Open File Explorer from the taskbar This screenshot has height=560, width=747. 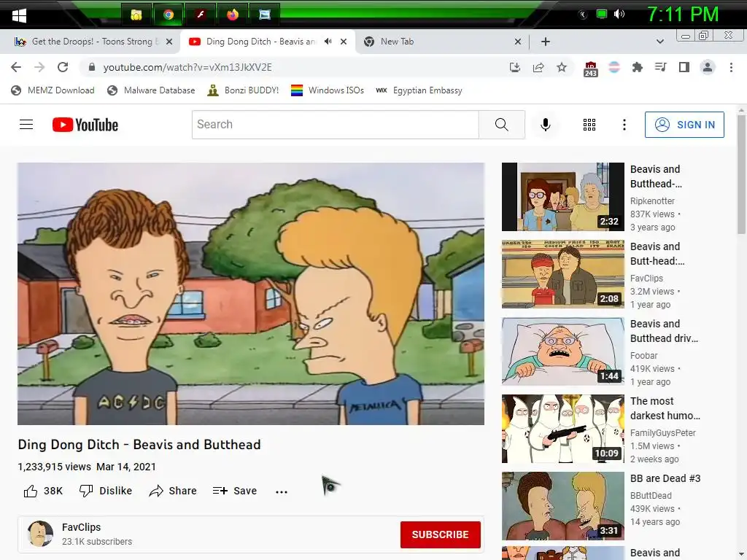pyautogui.click(x=136, y=15)
